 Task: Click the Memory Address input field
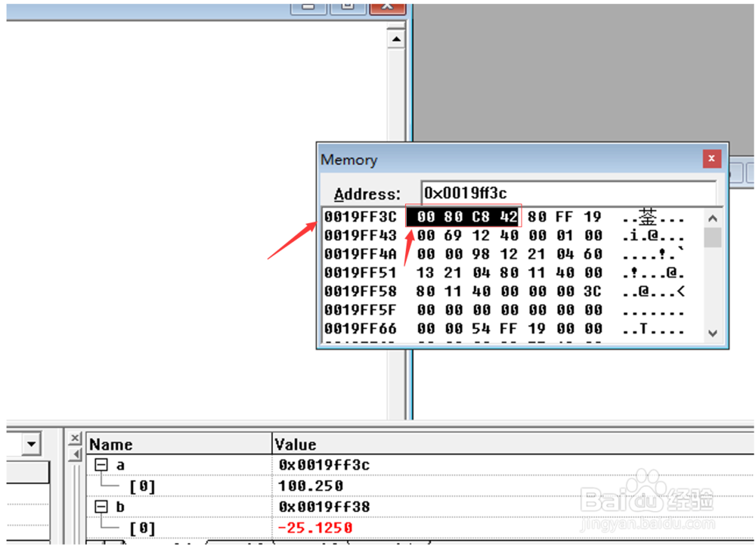coord(569,193)
